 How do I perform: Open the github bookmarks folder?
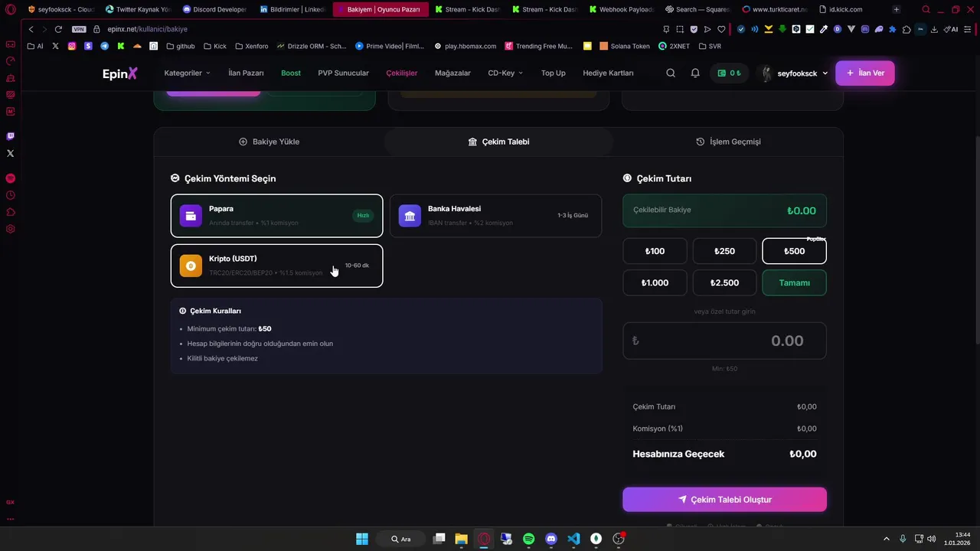(179, 46)
